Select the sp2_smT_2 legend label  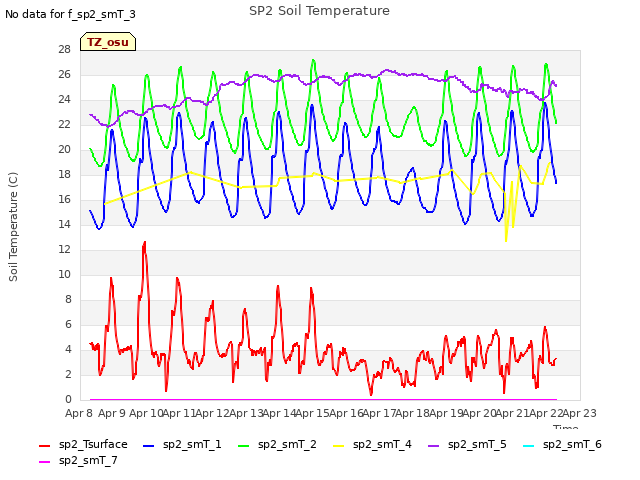tap(287, 444)
